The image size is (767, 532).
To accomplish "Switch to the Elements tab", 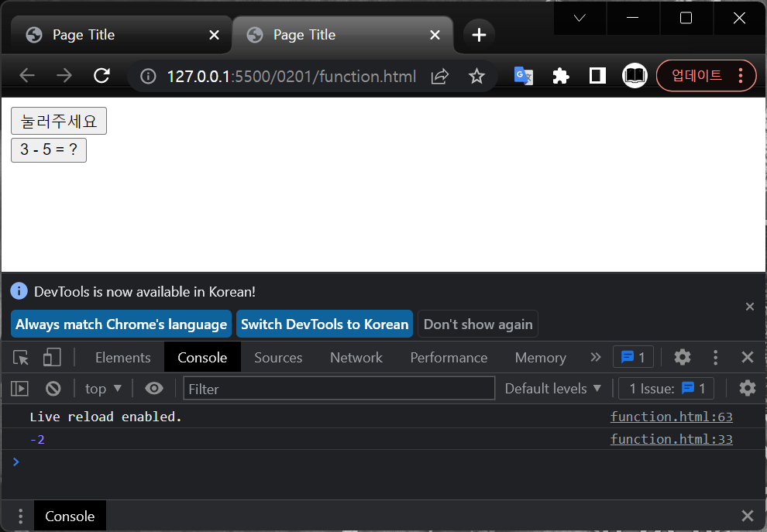I will tap(122, 358).
